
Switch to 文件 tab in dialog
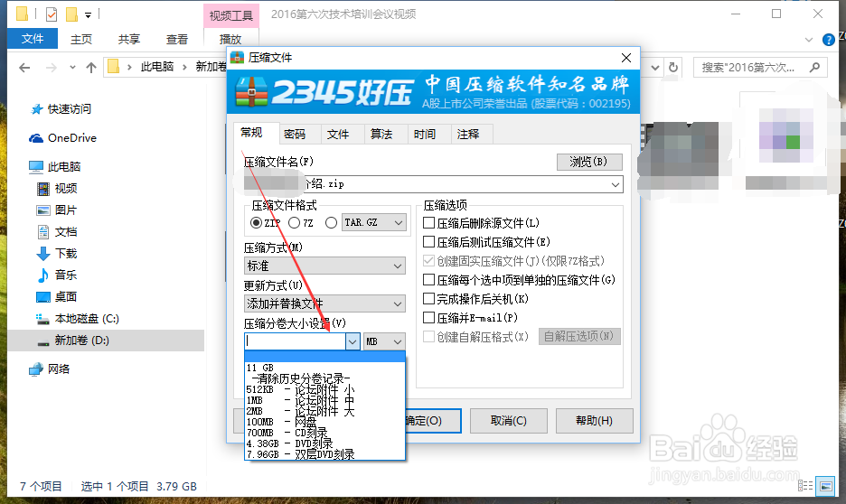(338, 135)
